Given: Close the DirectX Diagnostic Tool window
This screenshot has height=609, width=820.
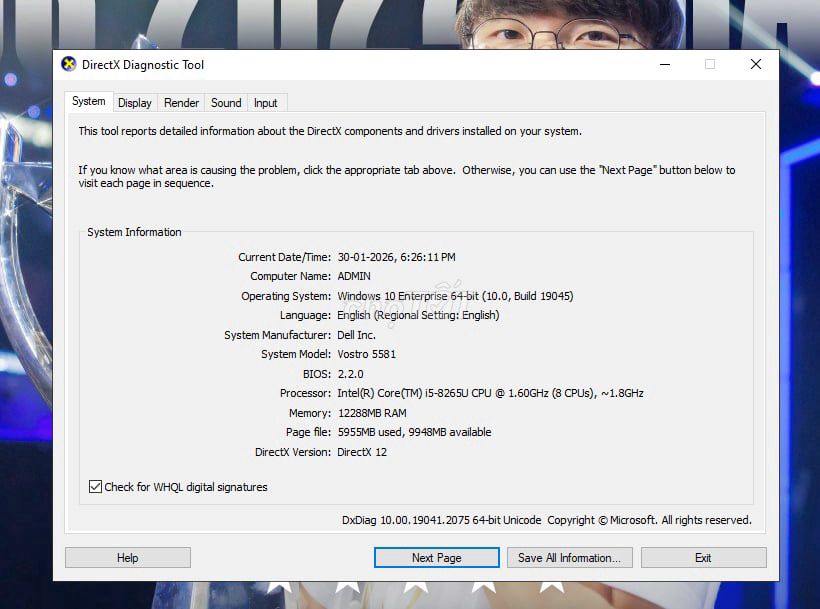Looking at the screenshot, I should (756, 64).
